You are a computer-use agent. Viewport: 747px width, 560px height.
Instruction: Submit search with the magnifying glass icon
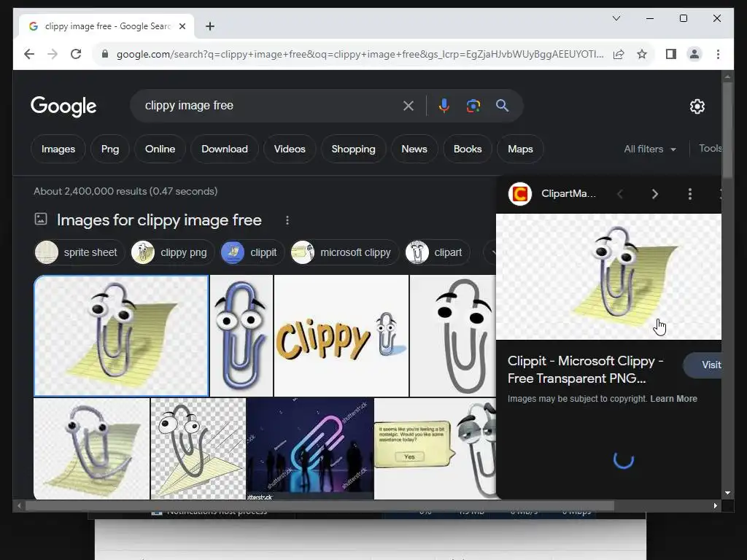point(502,106)
